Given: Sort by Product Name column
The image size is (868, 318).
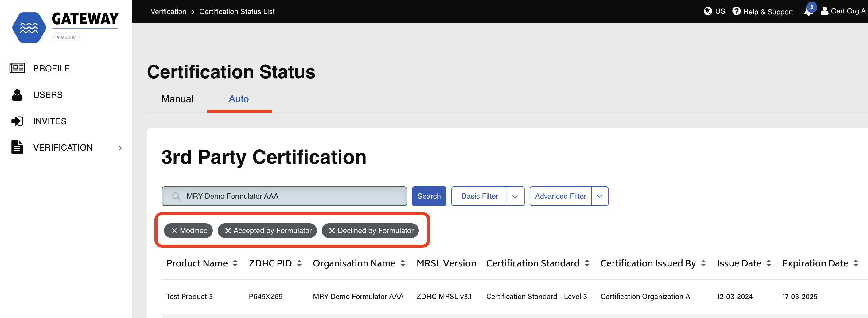Looking at the screenshot, I should (235, 263).
